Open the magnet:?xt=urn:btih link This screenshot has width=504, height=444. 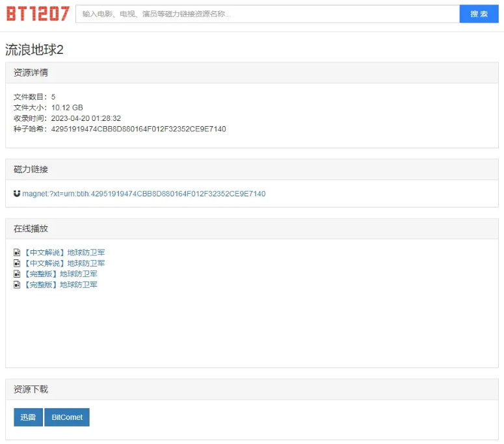coord(144,194)
